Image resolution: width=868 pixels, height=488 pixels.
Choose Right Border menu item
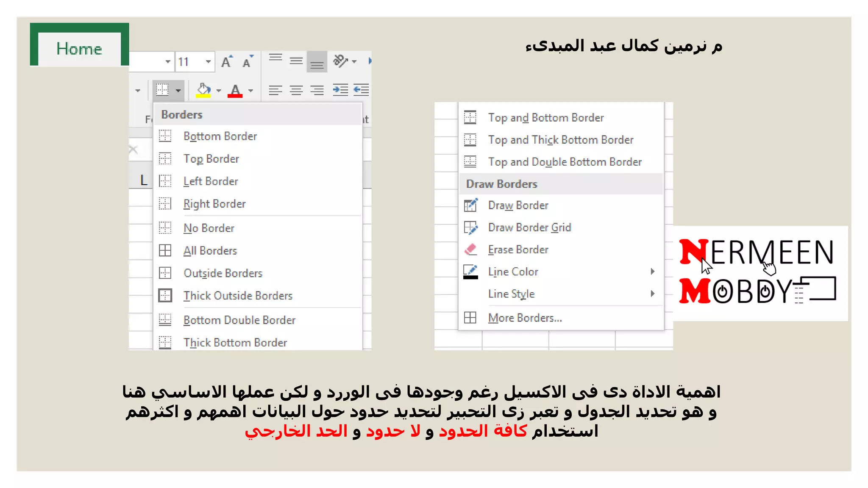258,203
